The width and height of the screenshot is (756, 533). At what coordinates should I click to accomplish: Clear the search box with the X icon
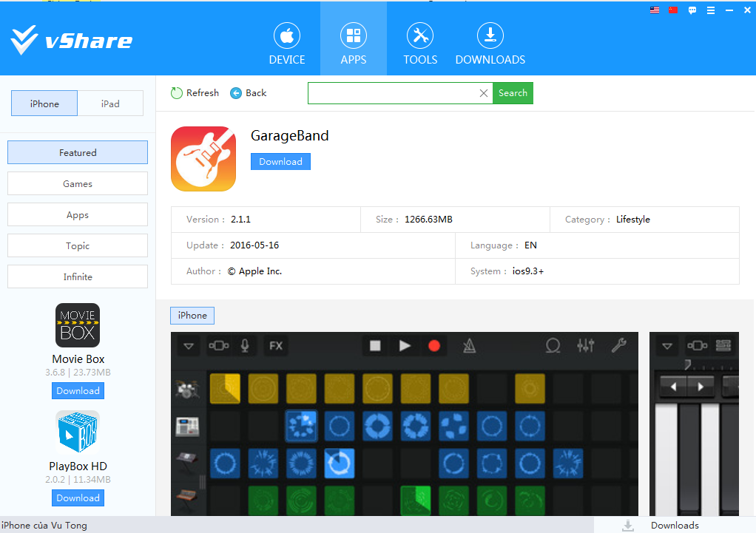tap(484, 93)
